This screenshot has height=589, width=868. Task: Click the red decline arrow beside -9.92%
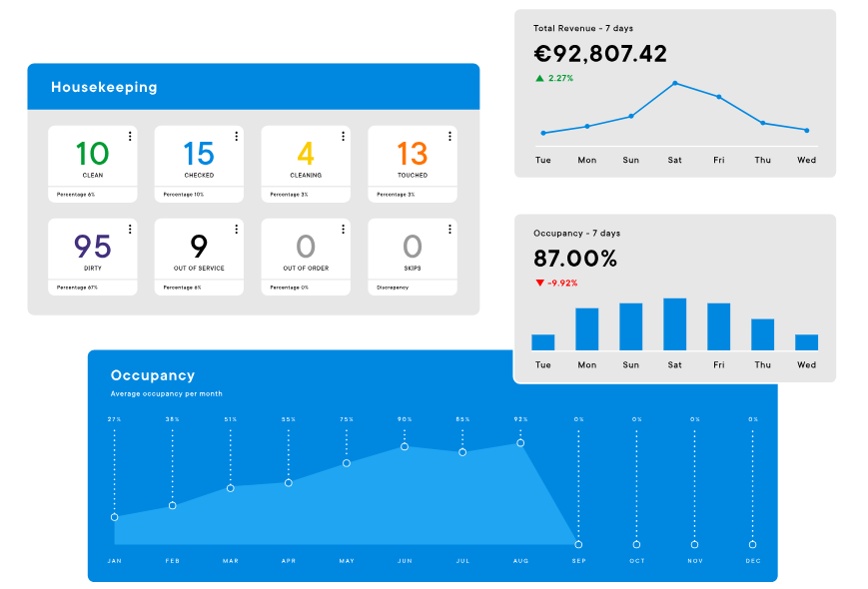pyautogui.click(x=539, y=281)
